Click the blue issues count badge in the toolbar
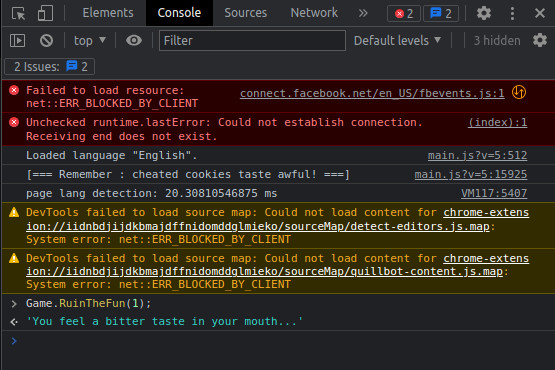The width and height of the screenshot is (555, 370). (441, 13)
